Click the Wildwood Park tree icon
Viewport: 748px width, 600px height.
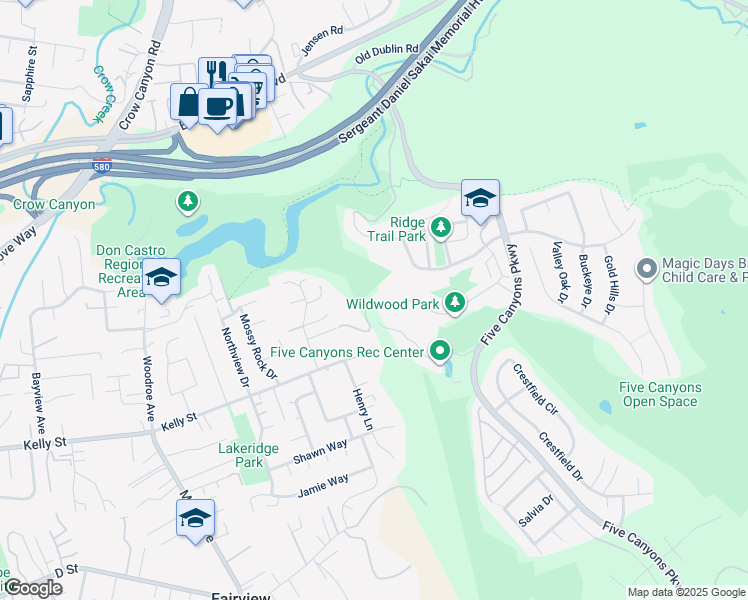455,304
